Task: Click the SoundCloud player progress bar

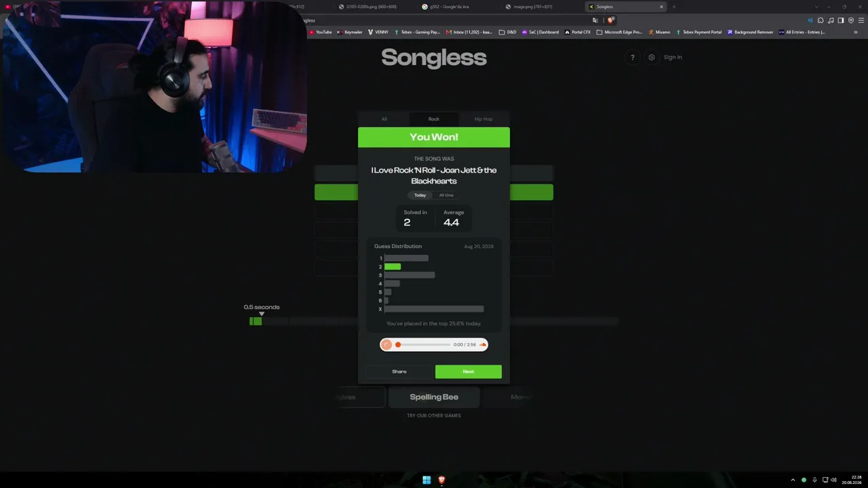Action: pyautogui.click(x=424, y=345)
